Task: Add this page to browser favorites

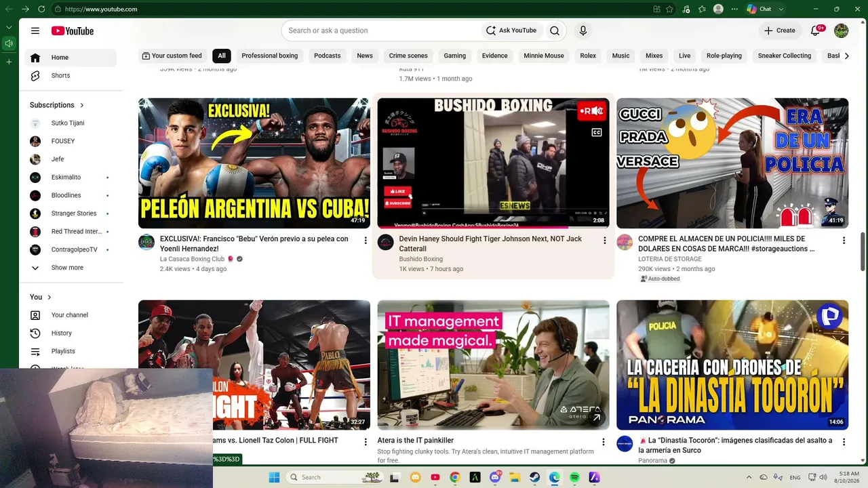Action: pos(669,9)
